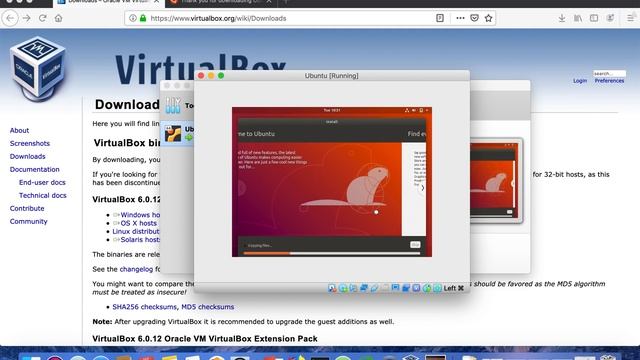Click the Login link on the website

click(x=580, y=81)
